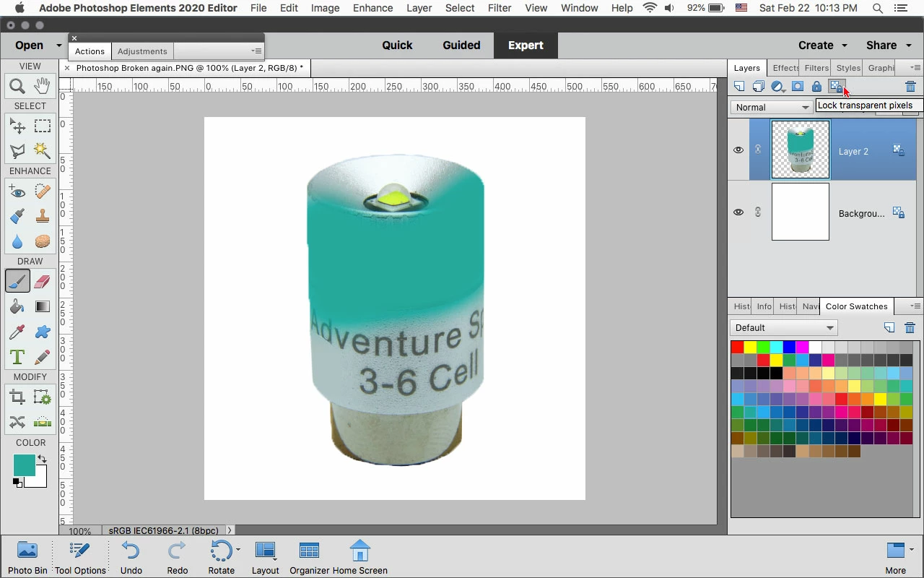This screenshot has width=924, height=578.
Task: Click the teal foreground color swatch
Action: [24, 465]
